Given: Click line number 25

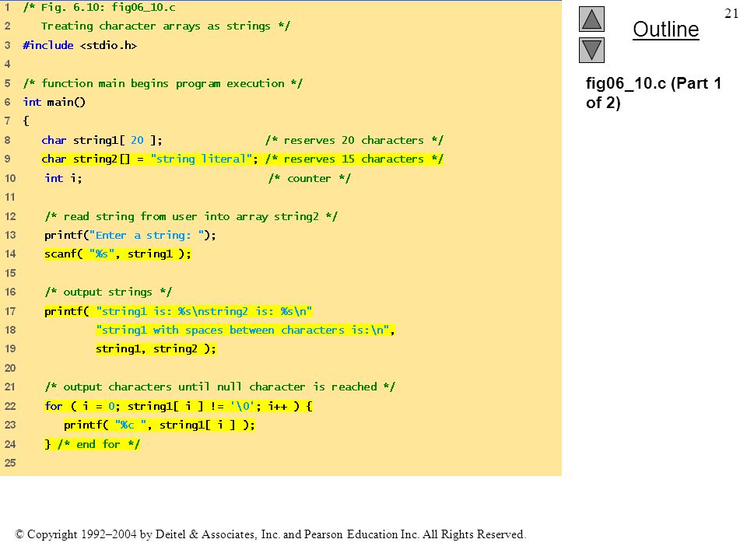Looking at the screenshot, I should [10, 462].
